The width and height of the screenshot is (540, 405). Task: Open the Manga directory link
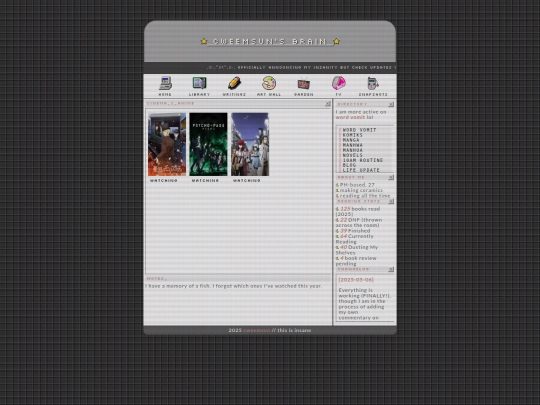coord(351,140)
